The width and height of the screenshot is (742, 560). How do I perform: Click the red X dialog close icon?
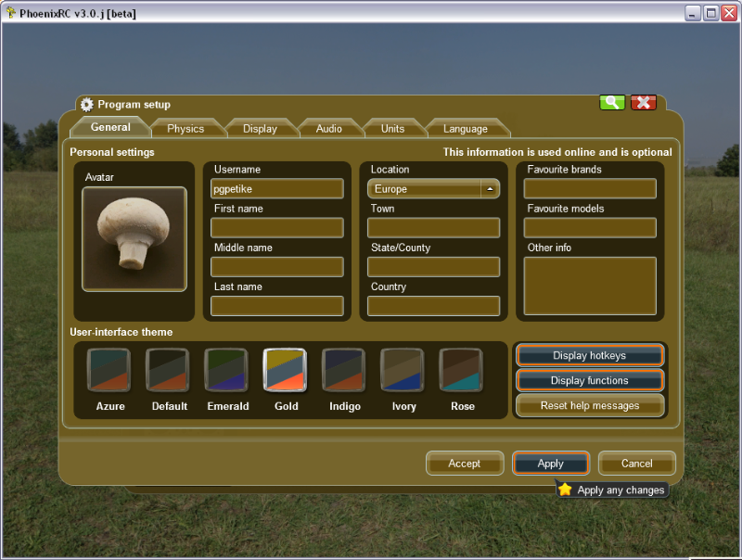click(x=644, y=103)
